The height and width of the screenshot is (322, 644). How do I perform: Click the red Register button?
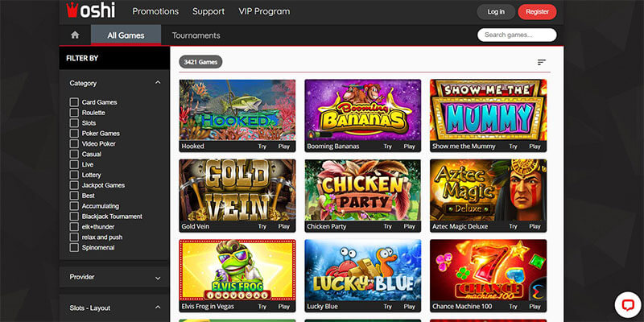tap(537, 12)
